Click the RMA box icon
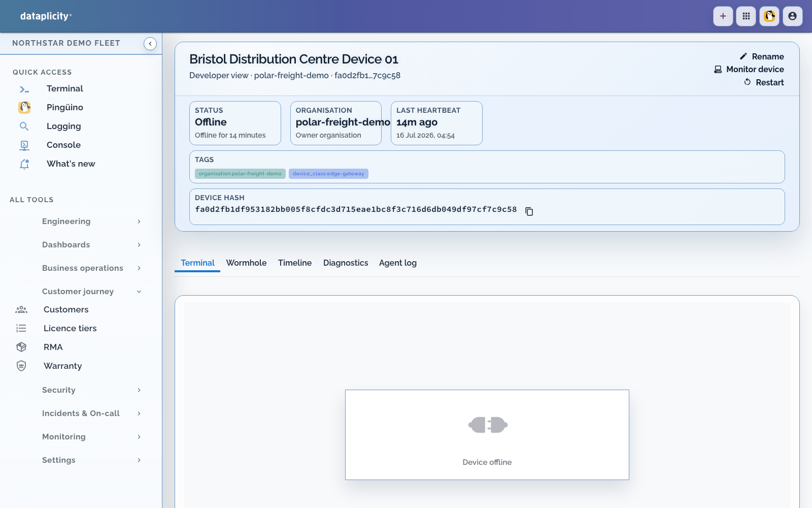 pyautogui.click(x=21, y=347)
